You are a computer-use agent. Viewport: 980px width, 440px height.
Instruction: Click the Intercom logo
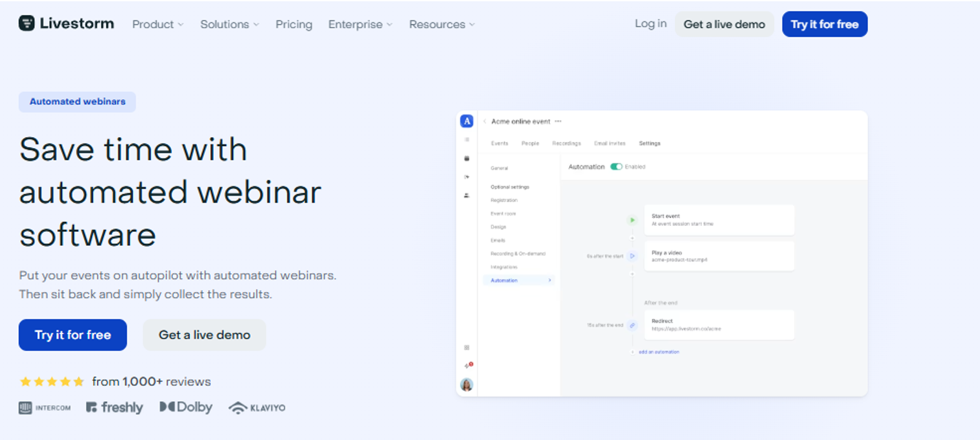tap(45, 408)
